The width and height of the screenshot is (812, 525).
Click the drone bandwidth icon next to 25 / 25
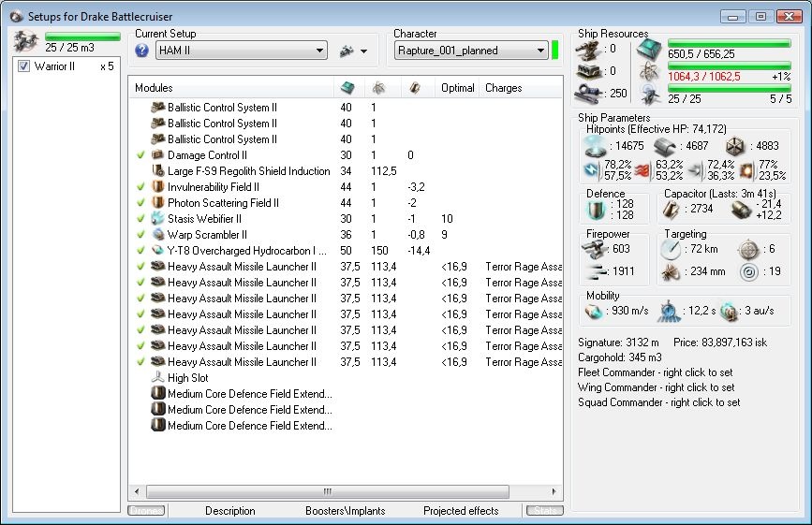point(649,95)
